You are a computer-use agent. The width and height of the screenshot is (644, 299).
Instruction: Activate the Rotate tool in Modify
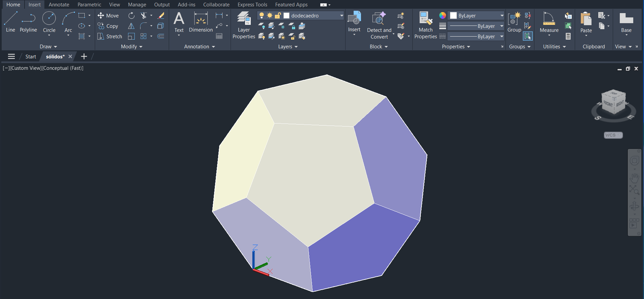(x=131, y=15)
